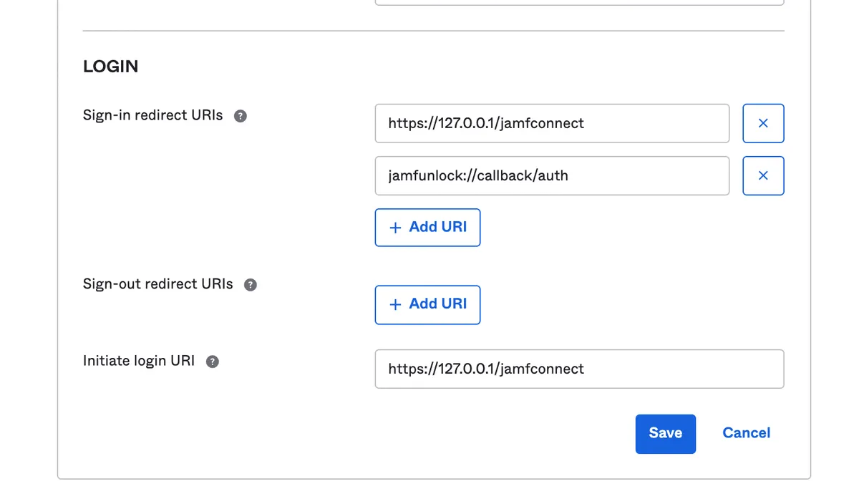Click the Sign-in redirect URIs label
This screenshot has height=504, width=859.
coord(152,115)
